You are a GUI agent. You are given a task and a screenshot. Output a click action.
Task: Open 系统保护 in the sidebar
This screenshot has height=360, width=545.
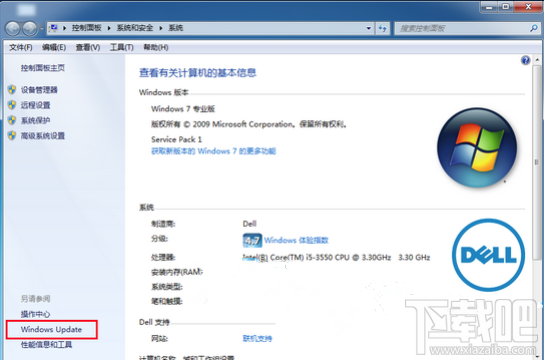point(35,121)
